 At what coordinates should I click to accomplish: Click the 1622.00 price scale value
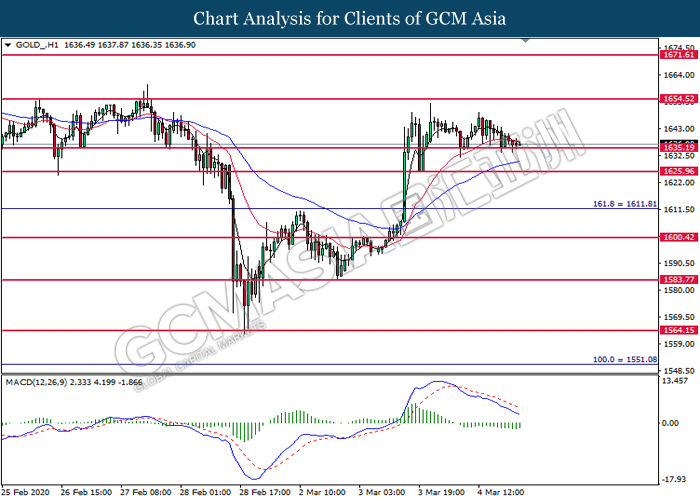(x=679, y=183)
